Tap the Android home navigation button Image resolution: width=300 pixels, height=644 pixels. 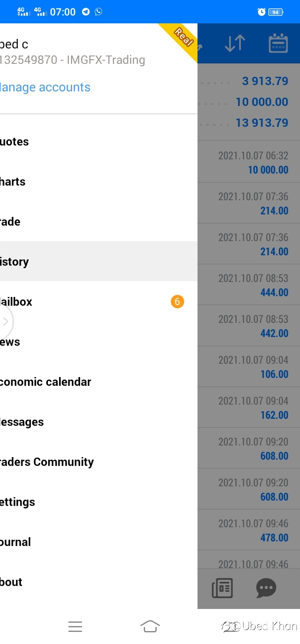(150, 626)
